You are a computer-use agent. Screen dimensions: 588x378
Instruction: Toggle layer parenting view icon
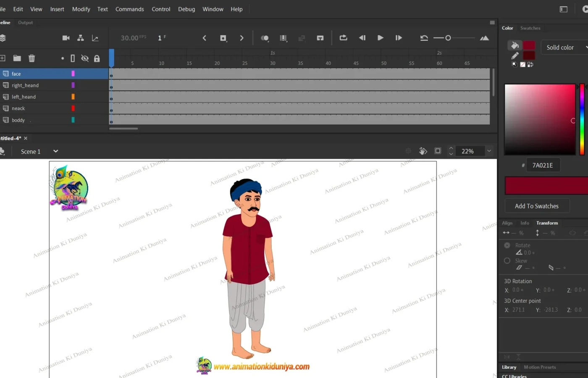point(81,38)
